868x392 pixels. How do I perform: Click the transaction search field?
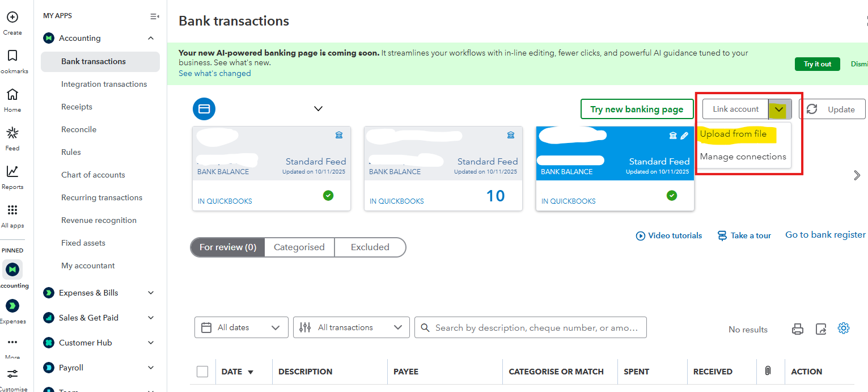pos(536,328)
